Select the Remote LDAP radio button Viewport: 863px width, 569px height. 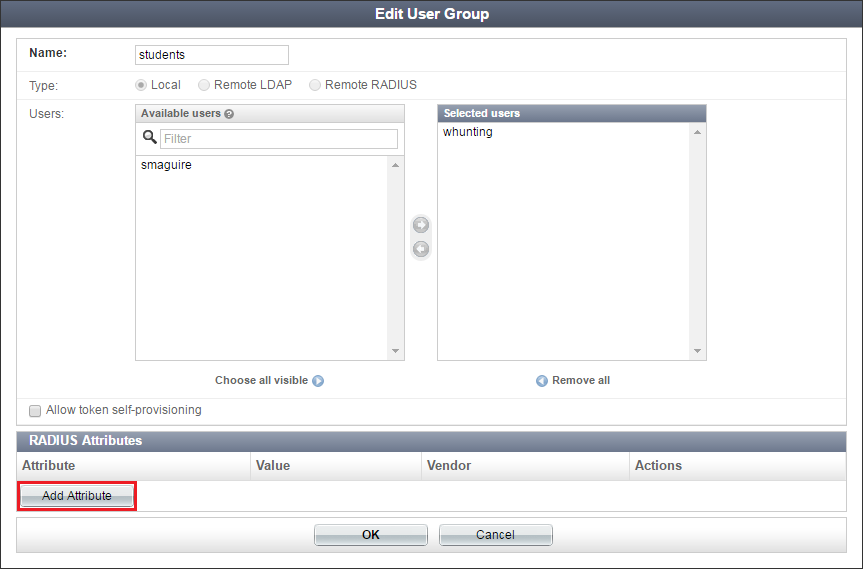coord(204,85)
